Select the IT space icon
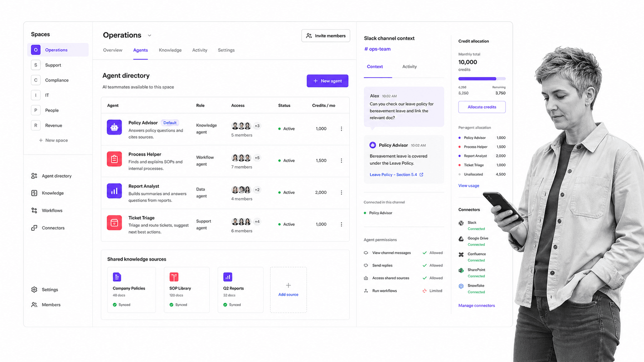Screen dimensions: 644x362 click(x=35, y=95)
